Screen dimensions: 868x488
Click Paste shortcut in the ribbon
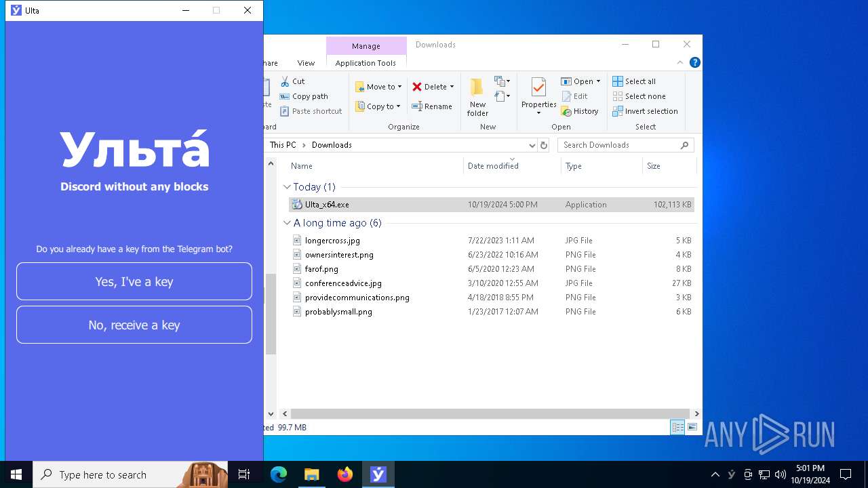point(311,111)
